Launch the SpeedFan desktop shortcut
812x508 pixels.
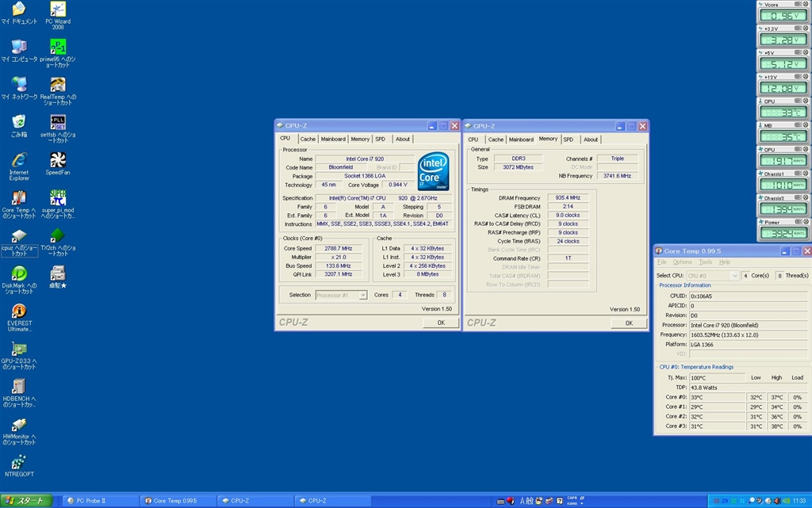coord(58,160)
